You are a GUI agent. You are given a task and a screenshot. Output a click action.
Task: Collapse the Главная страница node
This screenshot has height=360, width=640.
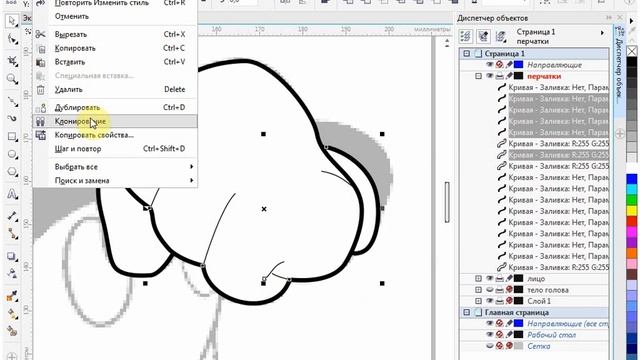coord(467,313)
